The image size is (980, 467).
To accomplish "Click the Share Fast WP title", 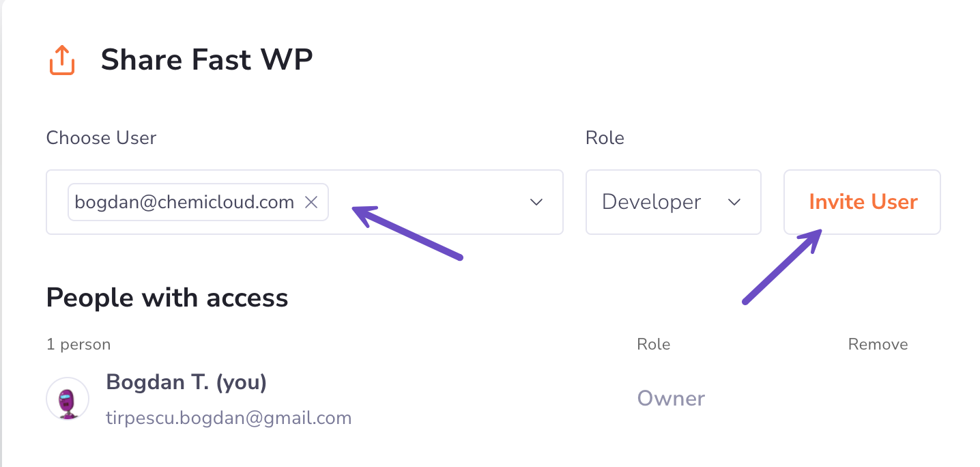I will (x=207, y=60).
